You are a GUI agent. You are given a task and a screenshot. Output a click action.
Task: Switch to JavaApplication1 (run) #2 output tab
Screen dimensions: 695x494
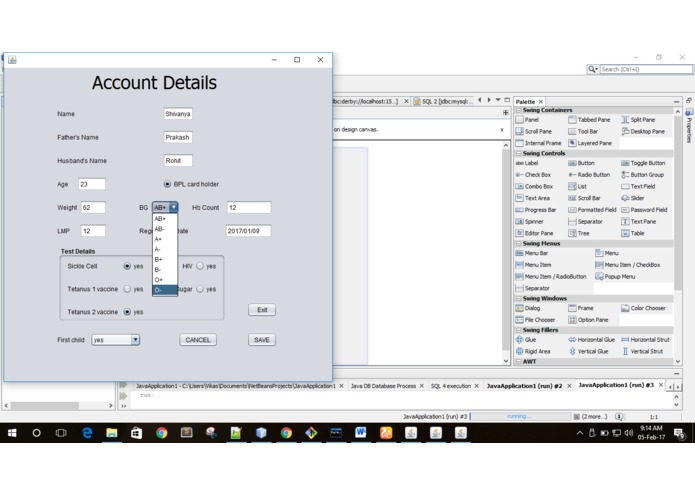click(x=524, y=386)
